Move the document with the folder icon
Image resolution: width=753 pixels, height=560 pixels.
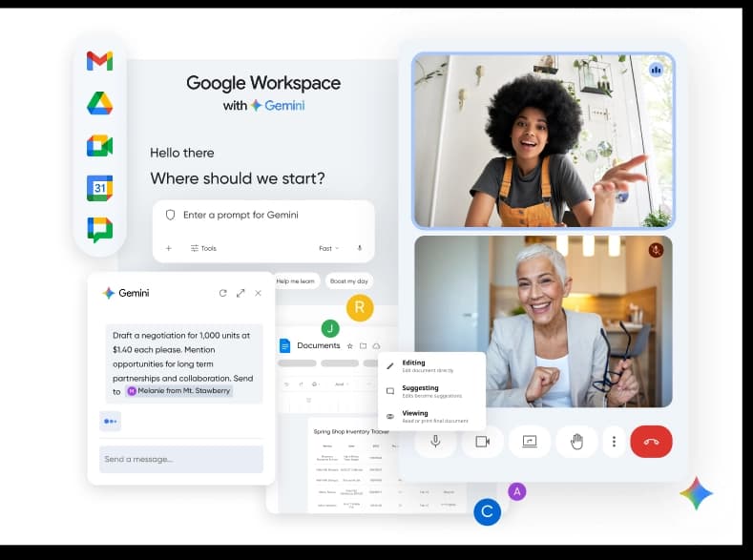coord(363,345)
